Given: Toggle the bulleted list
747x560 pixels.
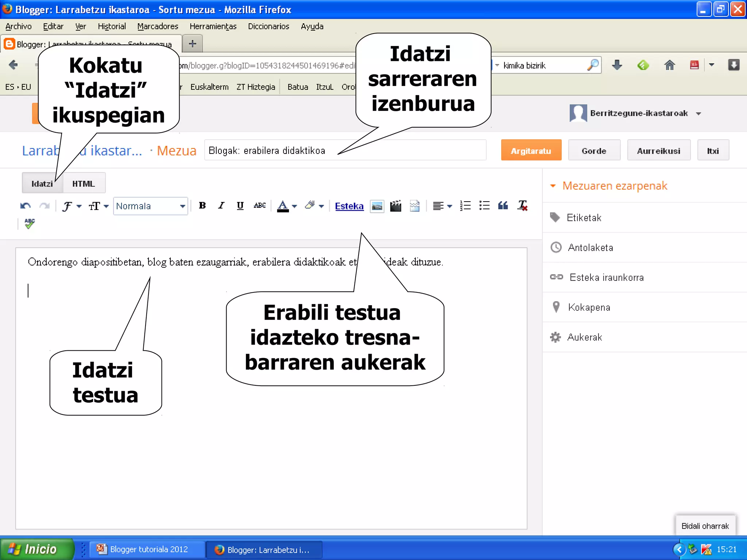Looking at the screenshot, I should point(484,206).
